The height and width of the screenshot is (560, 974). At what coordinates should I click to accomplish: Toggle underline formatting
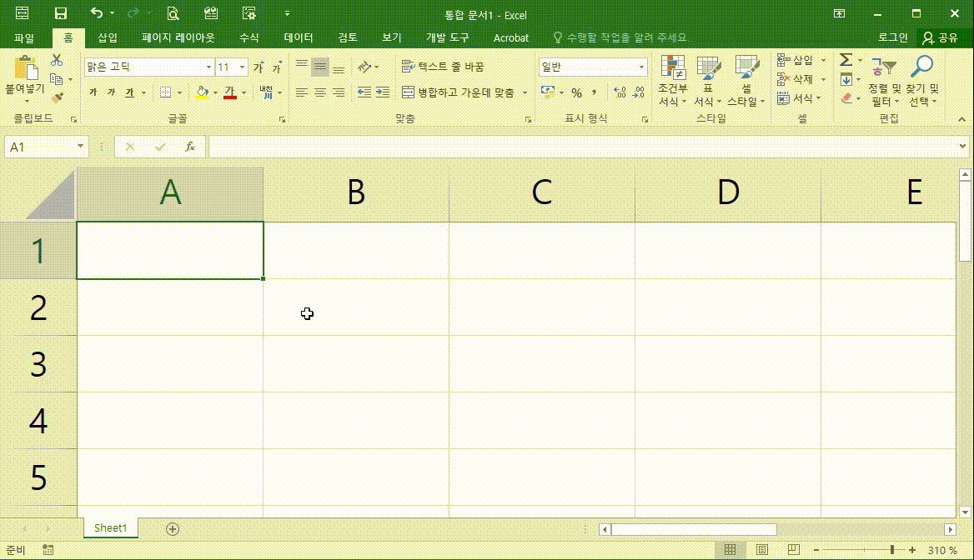129,92
